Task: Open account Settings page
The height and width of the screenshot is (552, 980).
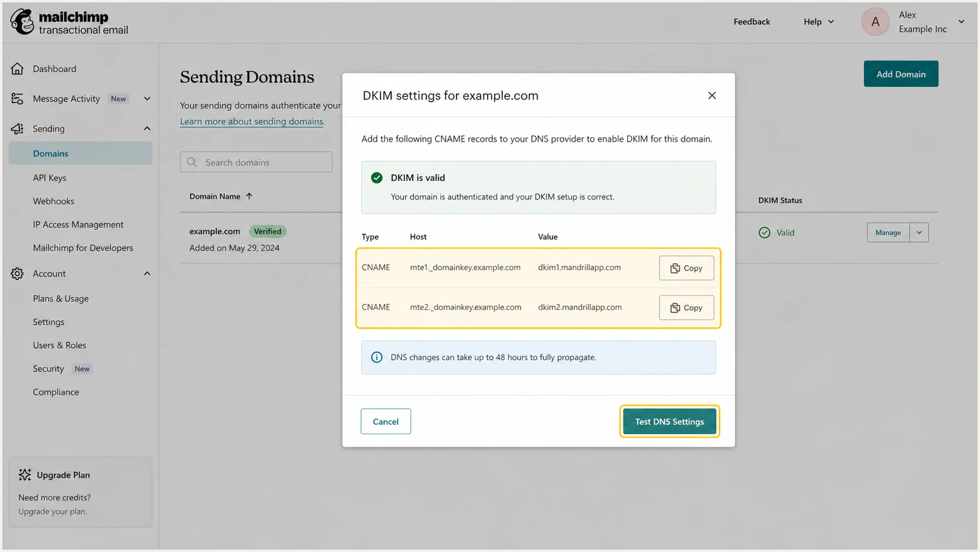Action: (x=49, y=322)
